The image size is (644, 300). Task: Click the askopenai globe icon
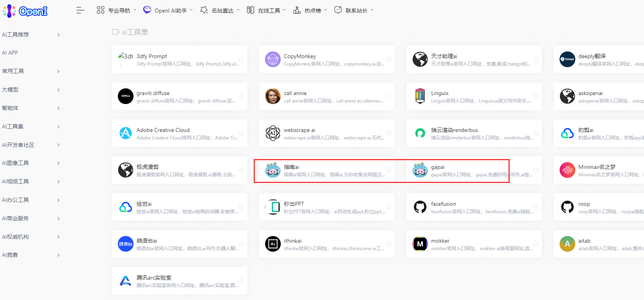[567, 96]
